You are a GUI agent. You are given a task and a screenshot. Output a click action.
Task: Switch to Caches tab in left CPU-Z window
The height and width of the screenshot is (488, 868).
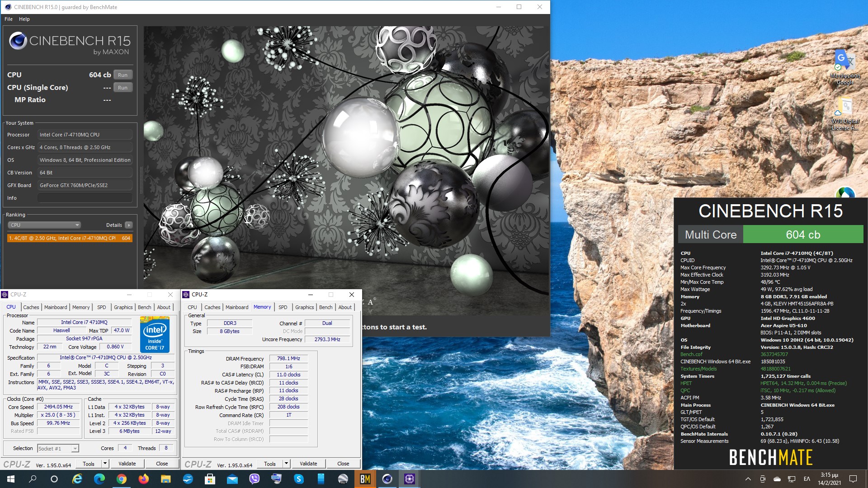click(31, 307)
